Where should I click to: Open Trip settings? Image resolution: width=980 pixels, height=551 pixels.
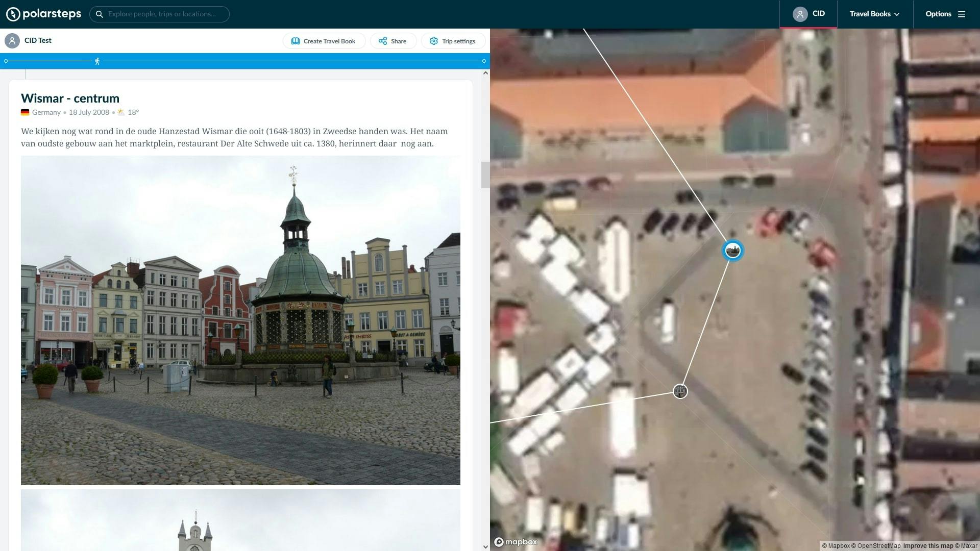[x=453, y=41]
